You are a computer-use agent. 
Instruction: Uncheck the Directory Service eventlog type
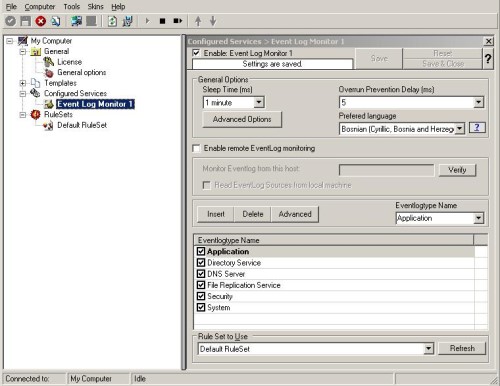201,263
